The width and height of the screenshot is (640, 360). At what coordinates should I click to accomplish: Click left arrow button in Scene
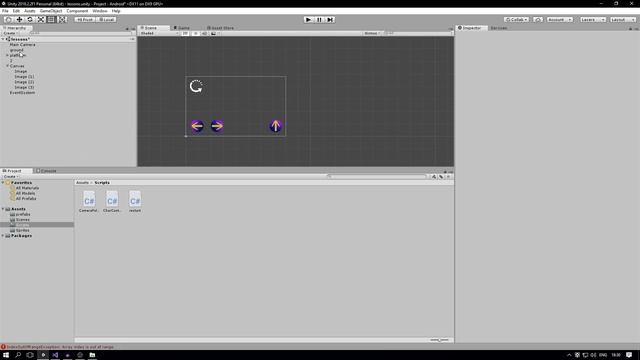click(x=197, y=126)
